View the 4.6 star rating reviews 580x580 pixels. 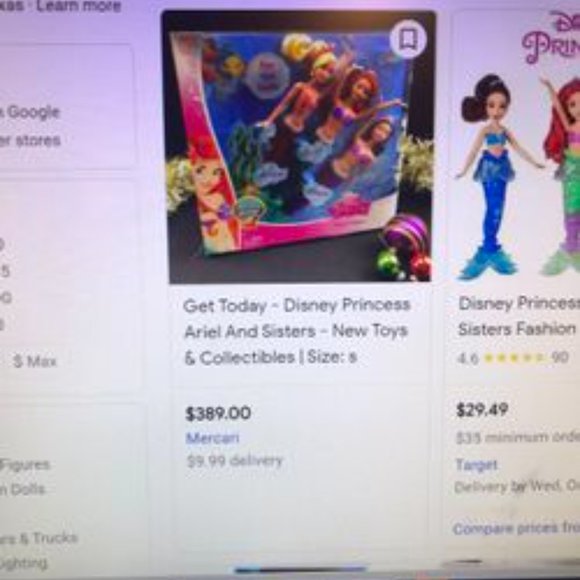click(x=513, y=358)
